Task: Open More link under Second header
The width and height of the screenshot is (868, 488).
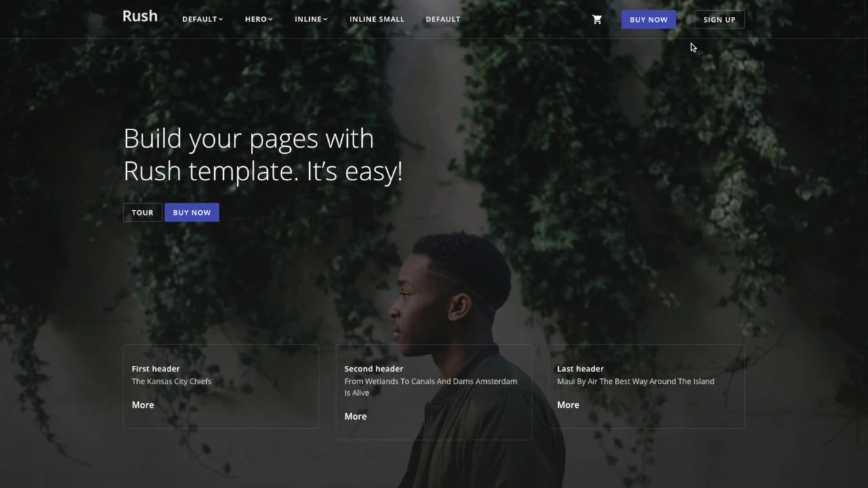Action: point(355,416)
